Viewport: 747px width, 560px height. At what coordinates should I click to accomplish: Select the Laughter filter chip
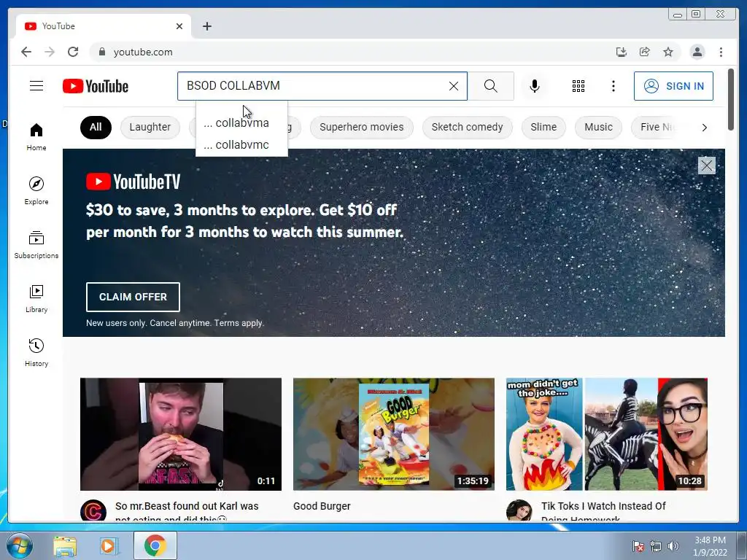[150, 127]
